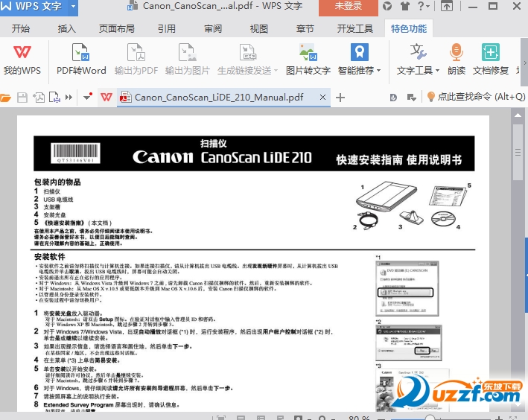
Task: Open the 文档修复 document repair tool
Action: tap(491, 60)
